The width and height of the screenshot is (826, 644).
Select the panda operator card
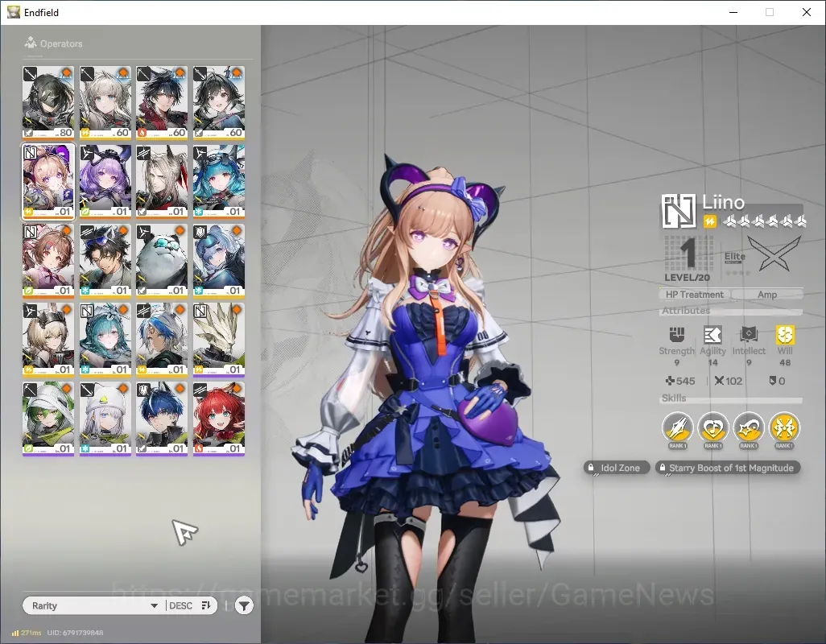pos(162,260)
